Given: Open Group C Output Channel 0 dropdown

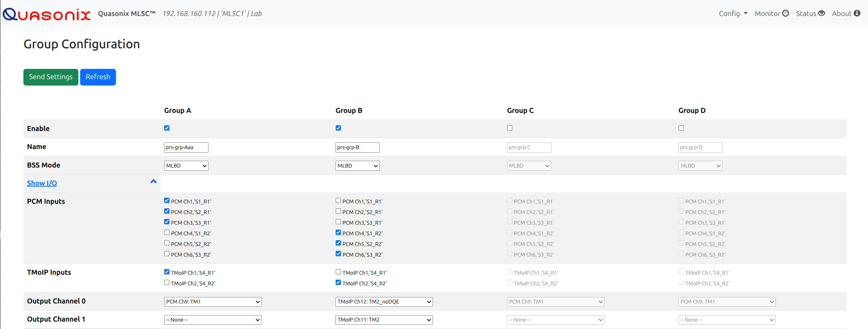Looking at the screenshot, I should [556, 302].
